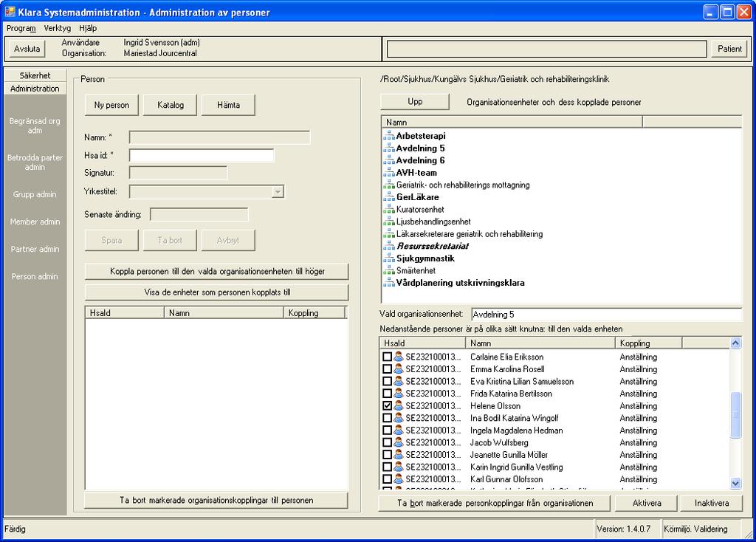Screen dimensions: 756x542
Task: Click Visa de enheter som personen kopplats till
Action: click(217, 292)
